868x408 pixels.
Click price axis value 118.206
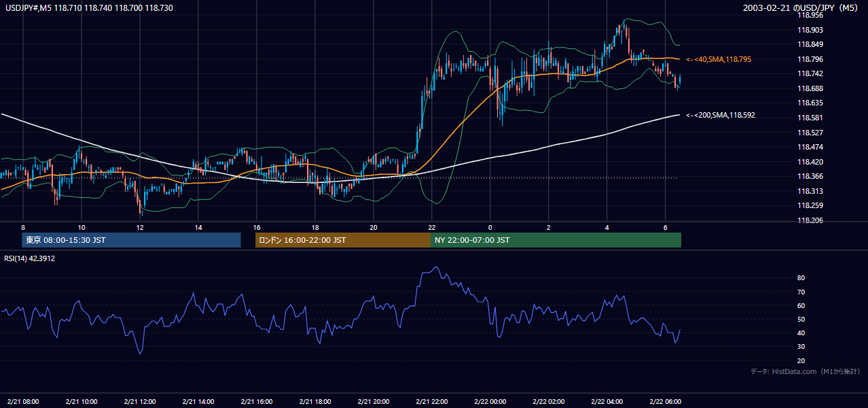point(810,220)
